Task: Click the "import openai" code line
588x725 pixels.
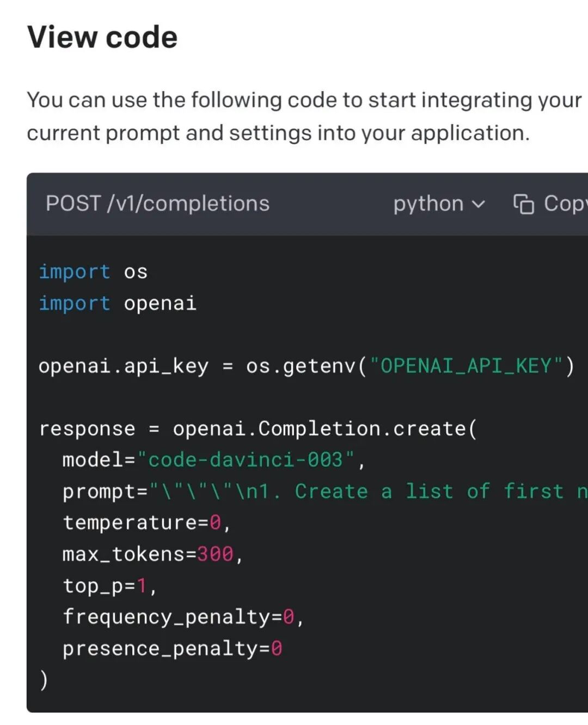Action: [x=118, y=303]
